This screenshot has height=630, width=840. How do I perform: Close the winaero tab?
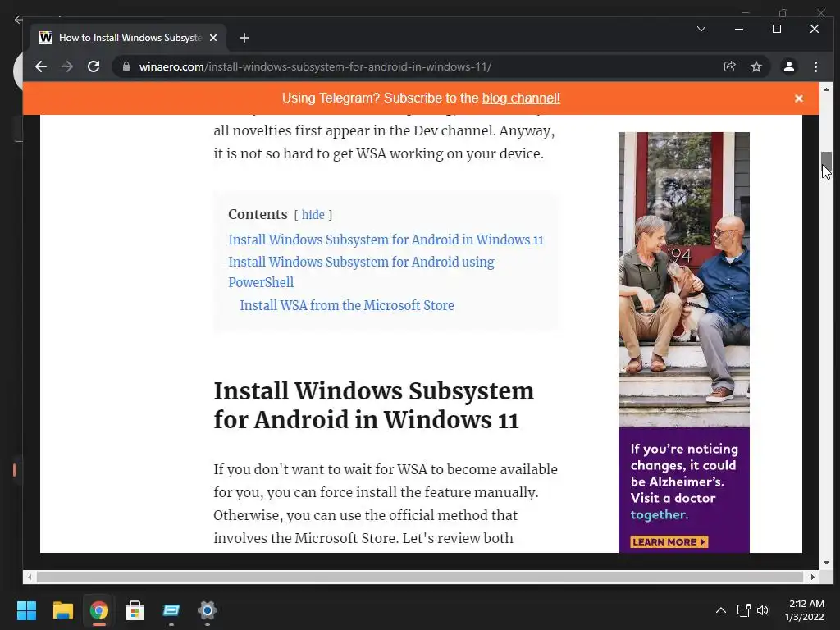213,38
